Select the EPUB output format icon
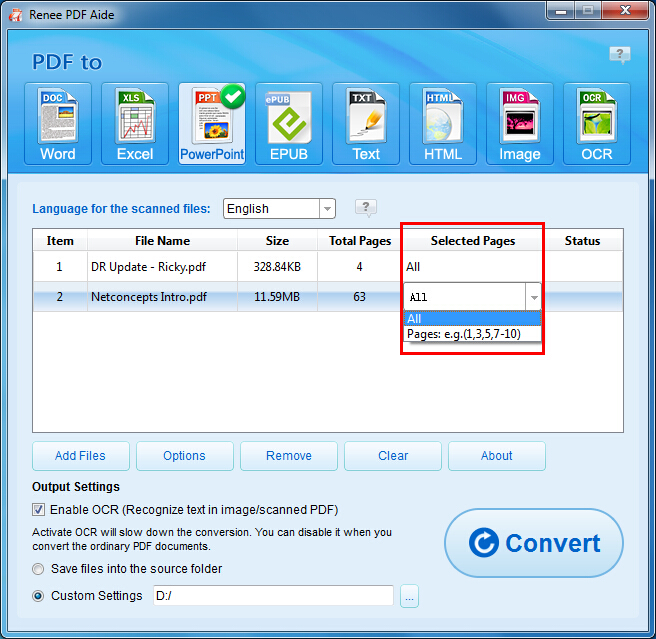This screenshot has width=656, height=639. (x=289, y=123)
